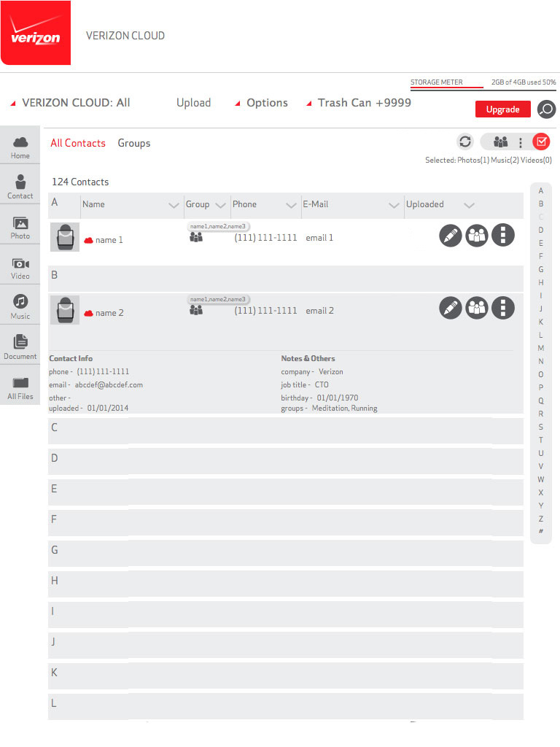Edit name 1 with pencil icon
This screenshot has width=560, height=747.
(x=451, y=236)
